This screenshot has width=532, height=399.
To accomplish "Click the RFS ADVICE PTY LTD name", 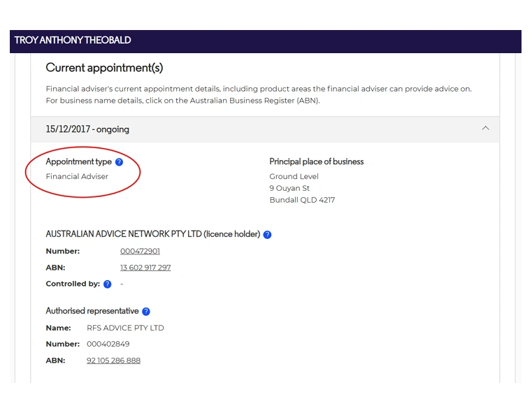I will pyautogui.click(x=125, y=328).
